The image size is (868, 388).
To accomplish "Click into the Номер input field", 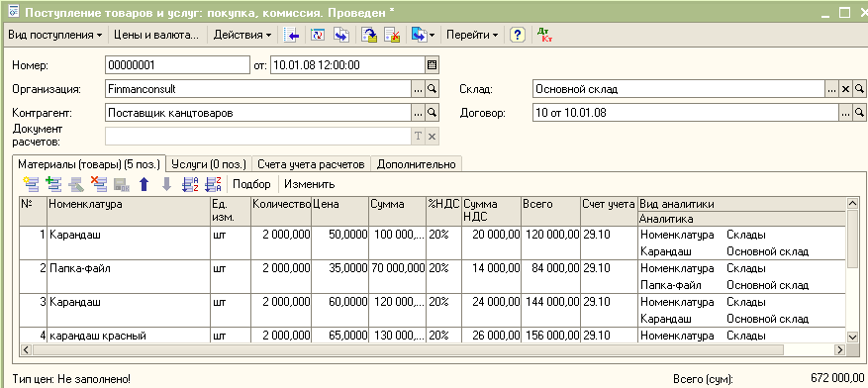I will 178,65.
